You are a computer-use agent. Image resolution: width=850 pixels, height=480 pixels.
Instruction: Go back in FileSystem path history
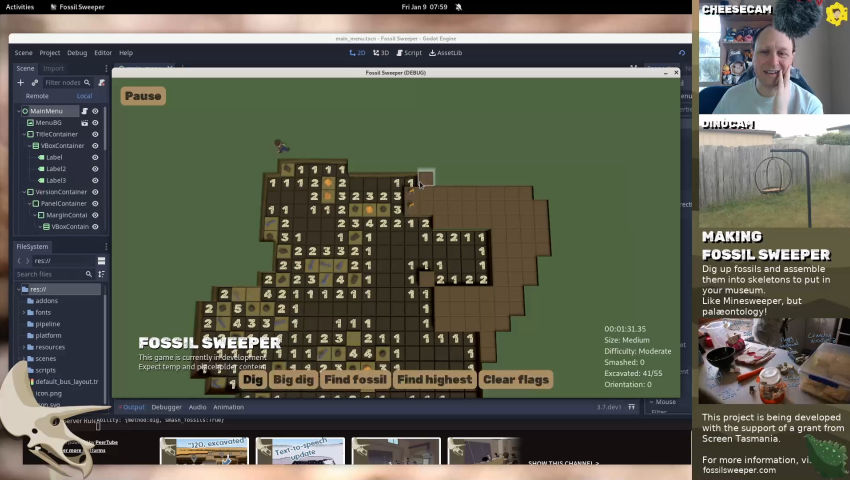[x=20, y=261]
